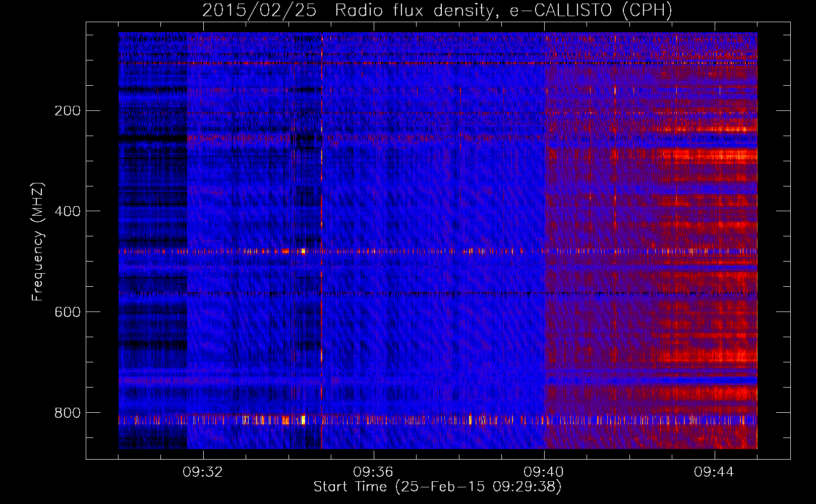Click the "Start Time (25-Feb-15 09:29:38)" axis label
Viewport: 816px width, 504px height.
[x=437, y=487]
